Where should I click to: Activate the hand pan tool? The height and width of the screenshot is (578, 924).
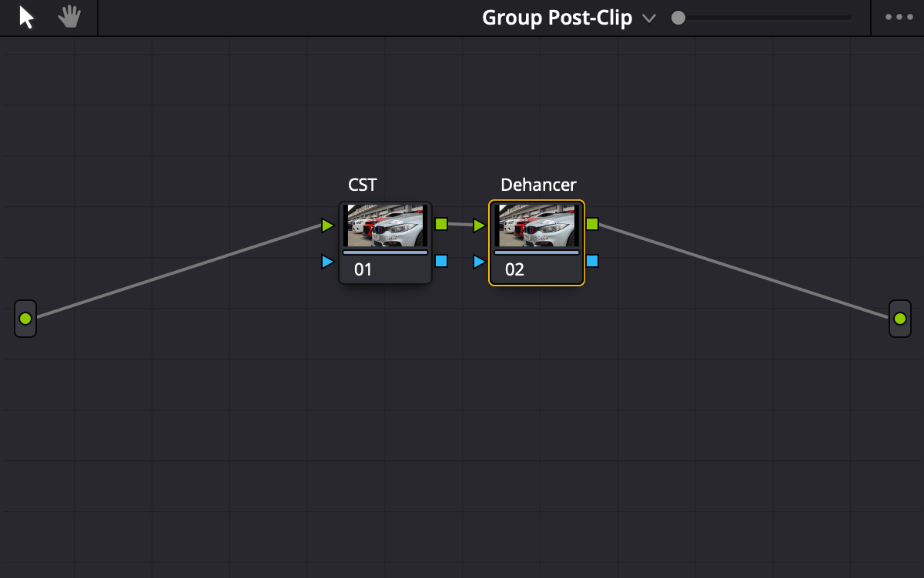69,17
